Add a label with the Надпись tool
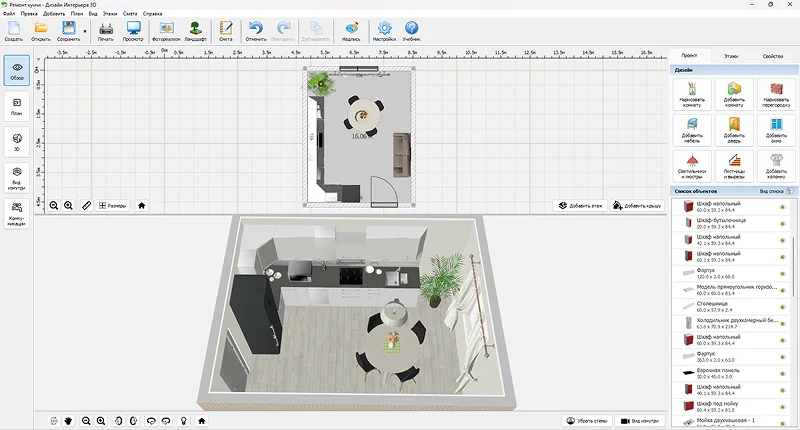The image size is (800, 430). tap(351, 31)
